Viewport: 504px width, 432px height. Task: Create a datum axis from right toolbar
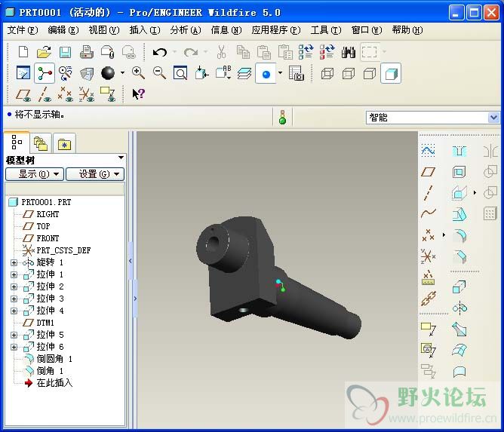coord(428,193)
